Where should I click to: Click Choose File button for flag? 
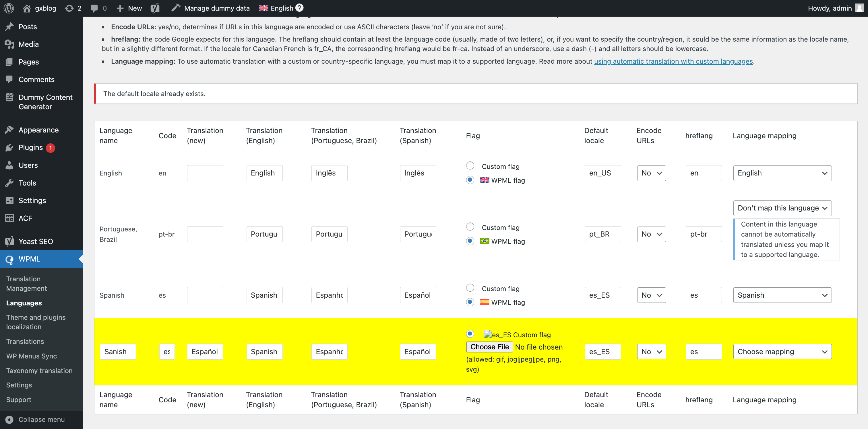[x=489, y=347]
